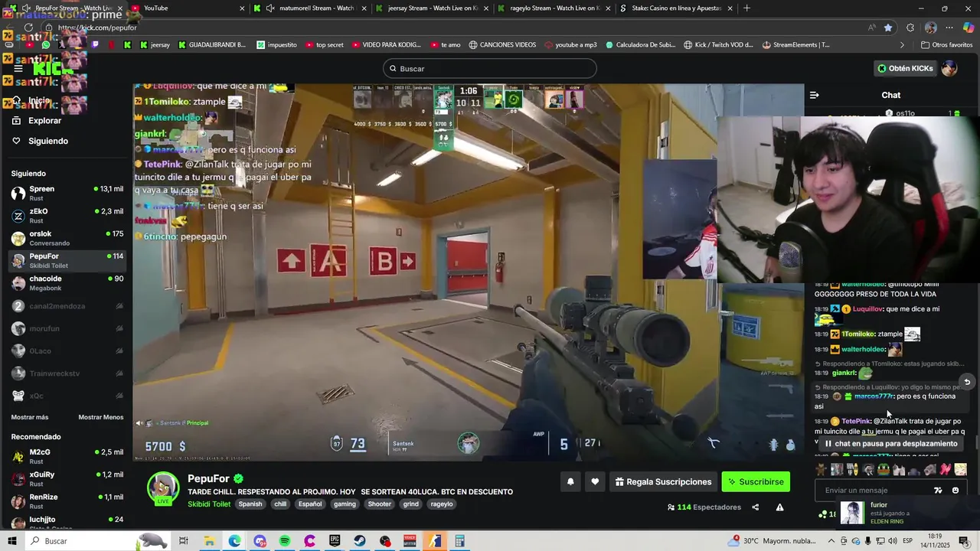Image resolution: width=980 pixels, height=551 pixels.
Task: Click the scroll-to-bottom arrow in chat
Action: coord(967,382)
